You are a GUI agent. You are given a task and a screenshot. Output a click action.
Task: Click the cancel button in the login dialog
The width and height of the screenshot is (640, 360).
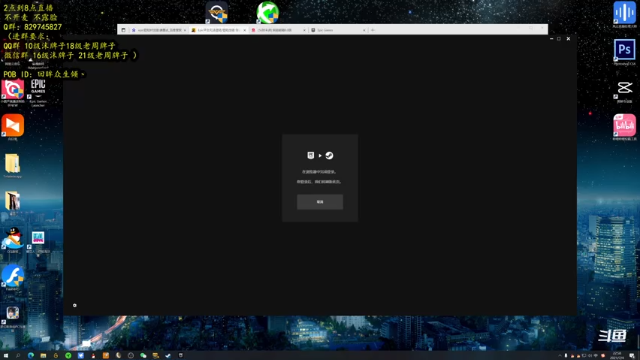[320, 202]
